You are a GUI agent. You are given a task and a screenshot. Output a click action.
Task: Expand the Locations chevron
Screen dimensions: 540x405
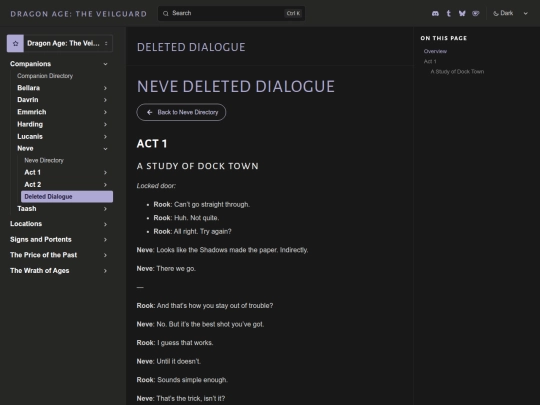(x=105, y=224)
